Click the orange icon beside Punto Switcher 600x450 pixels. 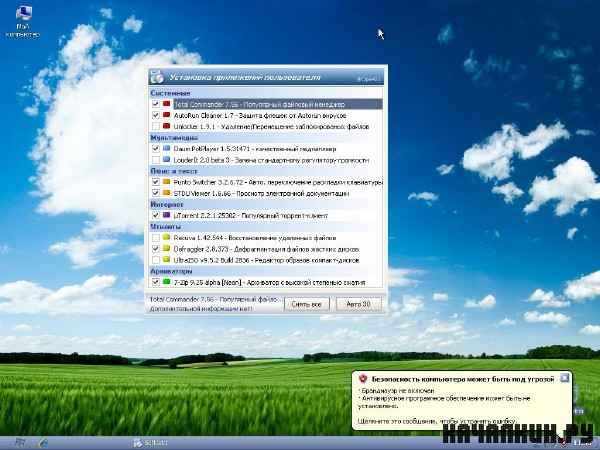tap(166, 181)
